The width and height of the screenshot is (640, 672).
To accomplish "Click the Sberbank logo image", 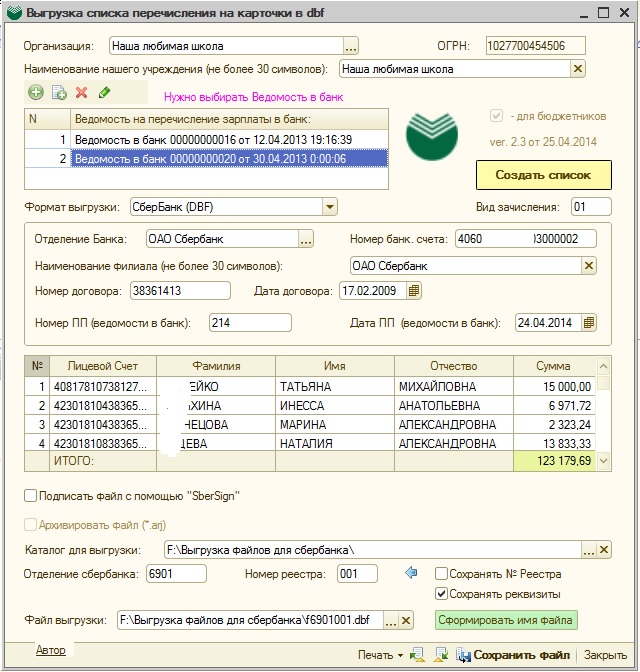I will tap(432, 136).
